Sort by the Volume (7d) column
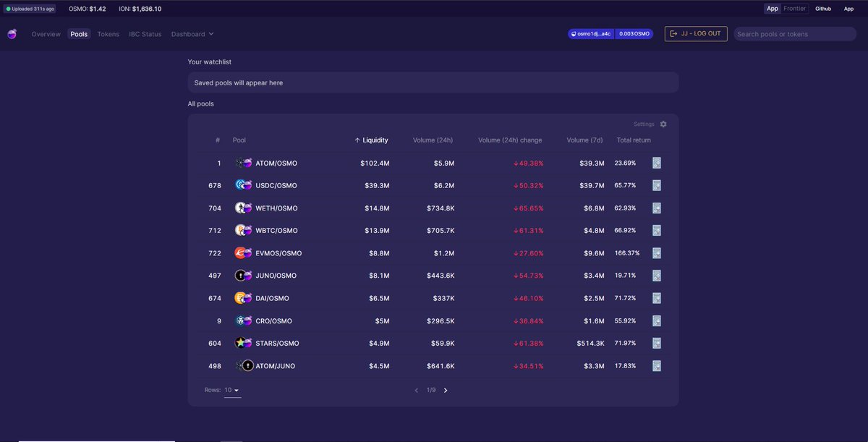 pos(585,140)
